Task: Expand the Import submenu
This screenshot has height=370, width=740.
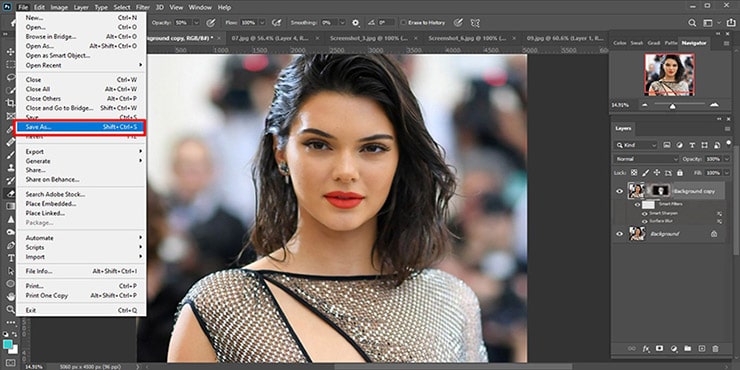Action: [x=80, y=257]
